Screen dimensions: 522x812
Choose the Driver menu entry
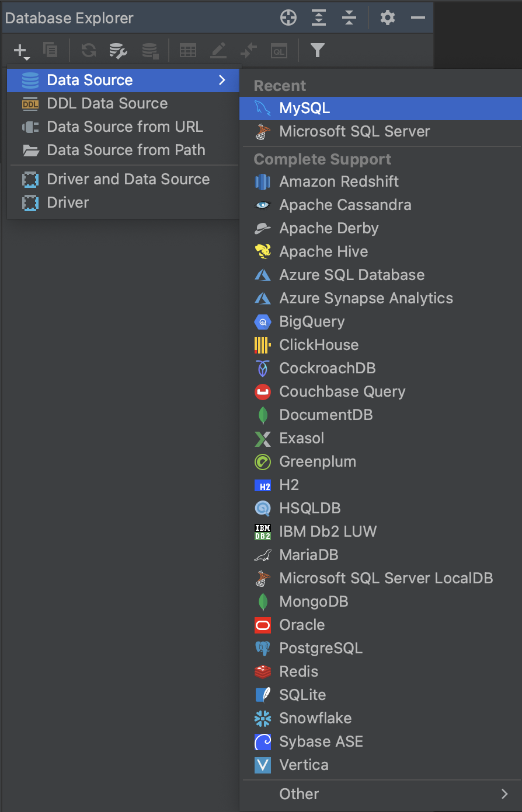(x=123, y=202)
